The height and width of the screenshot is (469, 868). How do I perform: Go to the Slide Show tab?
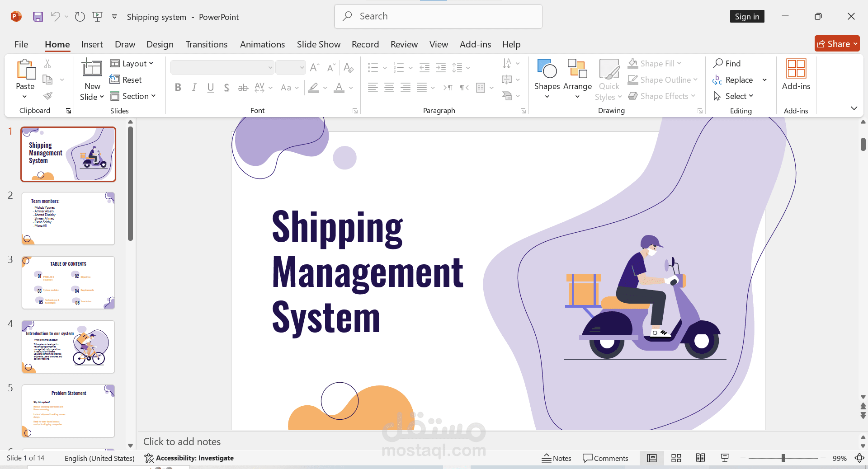click(319, 44)
